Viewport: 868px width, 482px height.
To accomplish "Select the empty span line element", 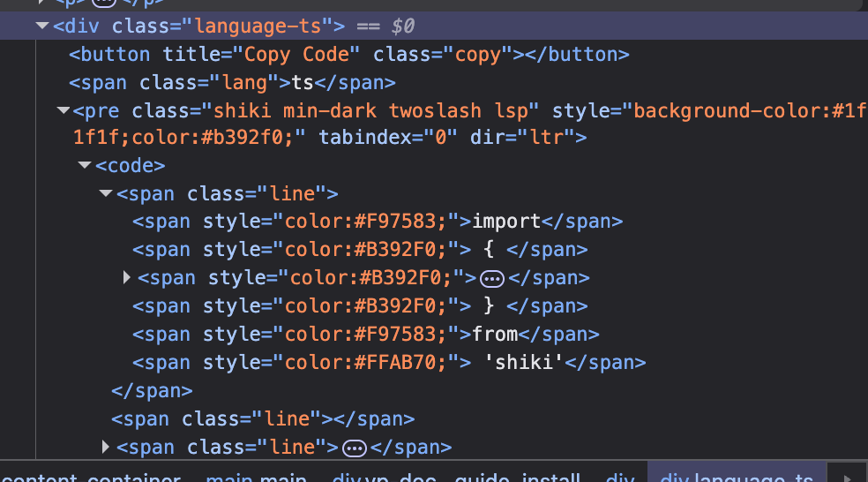I will click(262, 418).
